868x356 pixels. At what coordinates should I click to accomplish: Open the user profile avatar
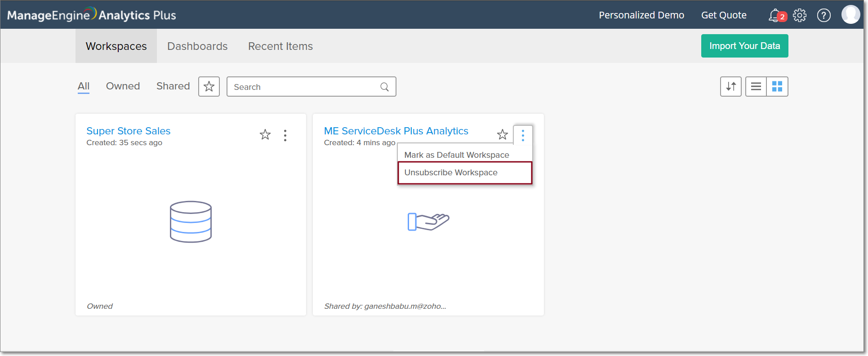pyautogui.click(x=850, y=14)
